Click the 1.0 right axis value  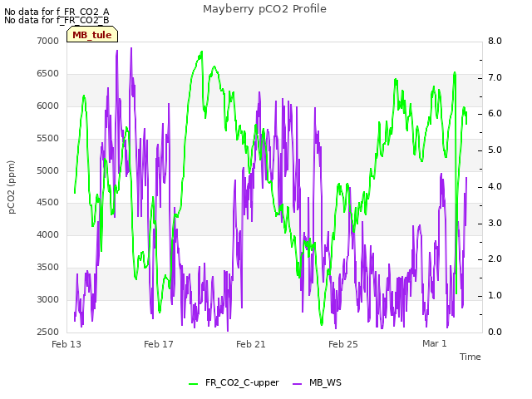point(495,296)
